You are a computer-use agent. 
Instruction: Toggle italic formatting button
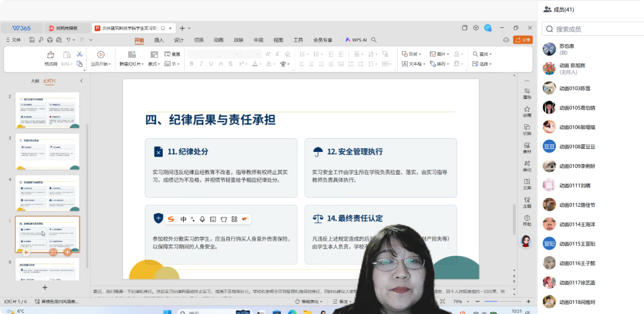[201, 64]
